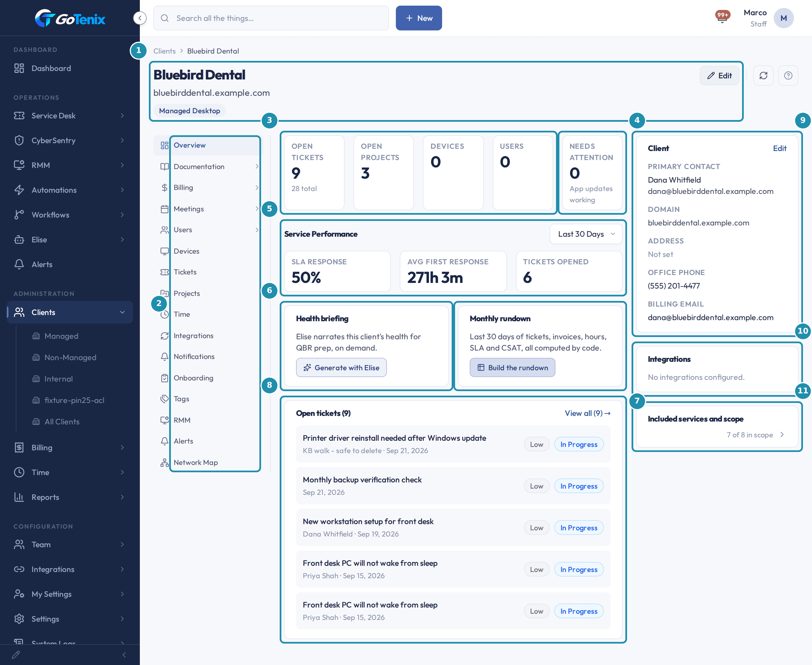Open Monthly backup verification check ticket
812x665 pixels.
coord(453,486)
